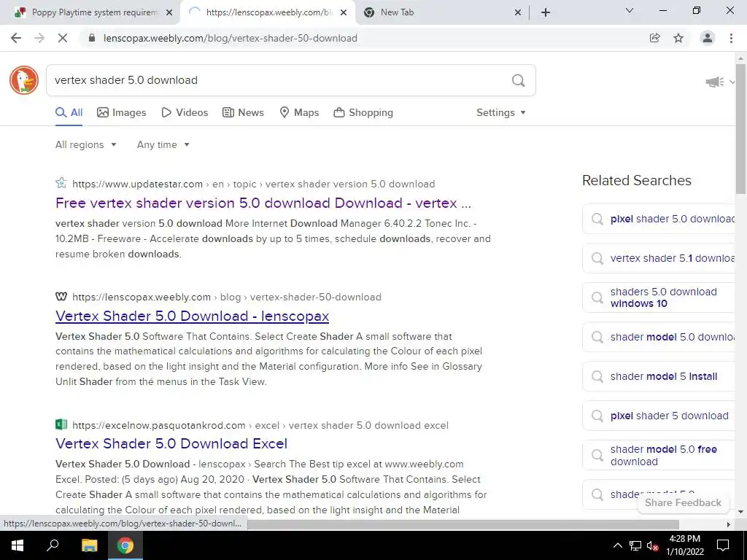
Task: Open the tab search chevron in title bar
Action: (x=630, y=10)
